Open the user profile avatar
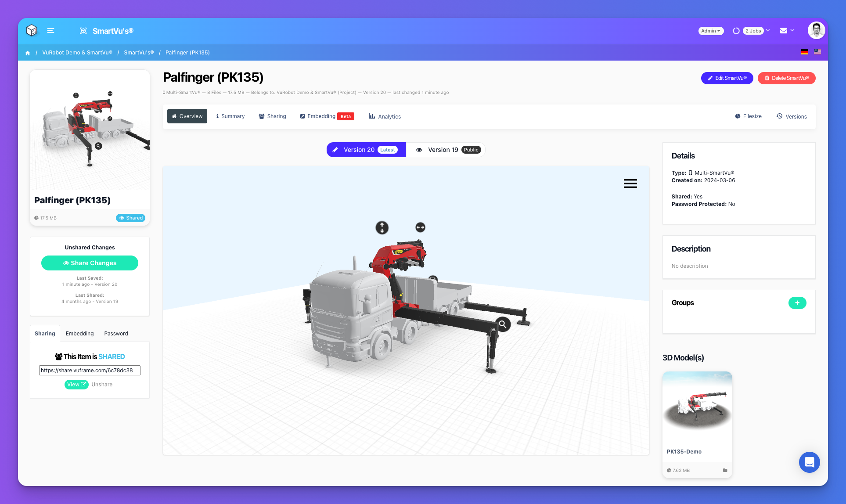 (x=816, y=30)
